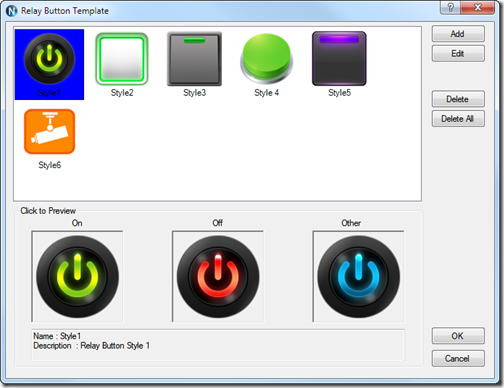Close the dialog with the X button

click(478, 7)
